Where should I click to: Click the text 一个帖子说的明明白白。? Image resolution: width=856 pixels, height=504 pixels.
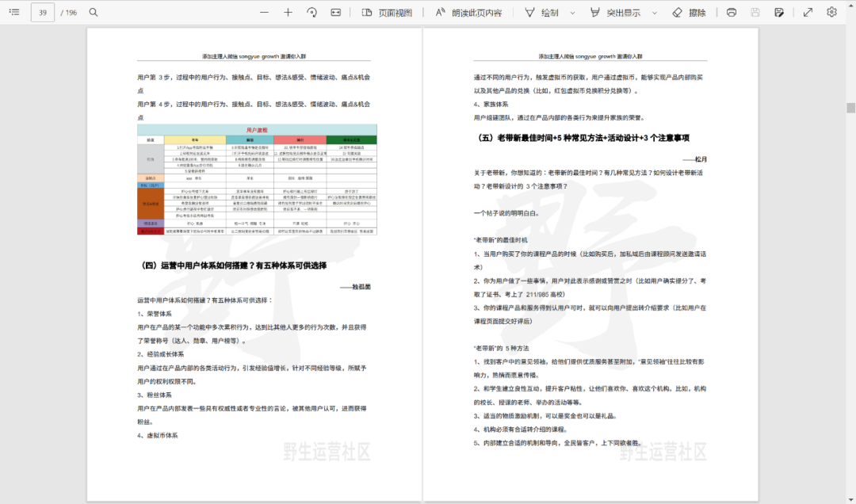pyautogui.click(x=507, y=213)
